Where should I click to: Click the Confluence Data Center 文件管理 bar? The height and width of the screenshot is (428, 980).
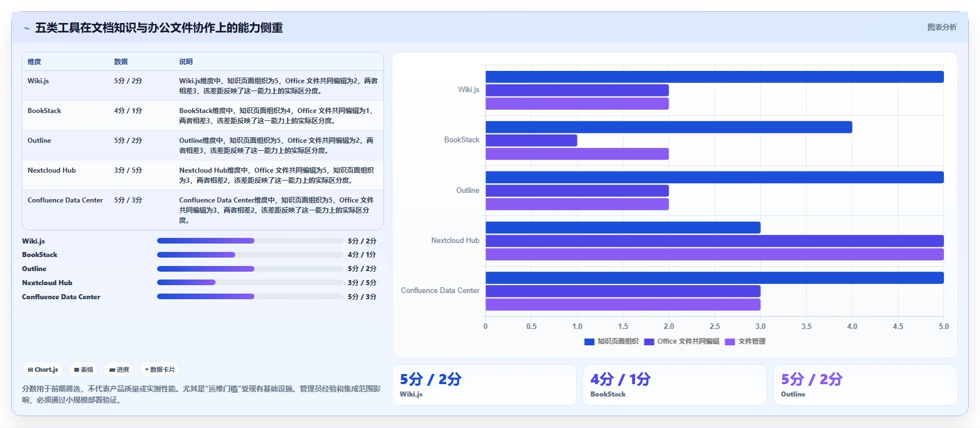623,305
